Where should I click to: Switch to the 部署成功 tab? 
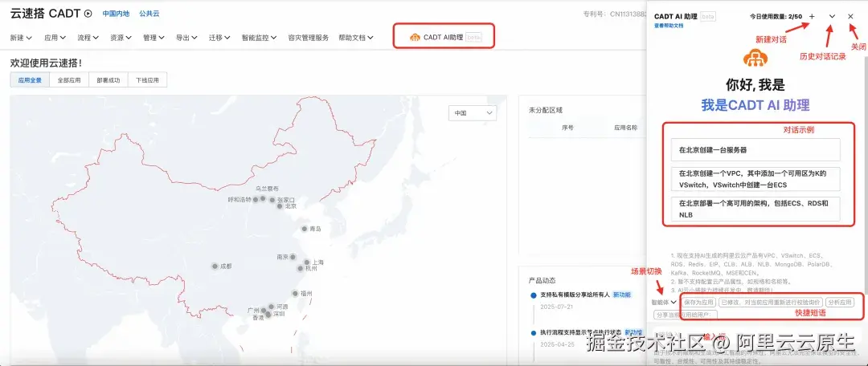[108, 79]
